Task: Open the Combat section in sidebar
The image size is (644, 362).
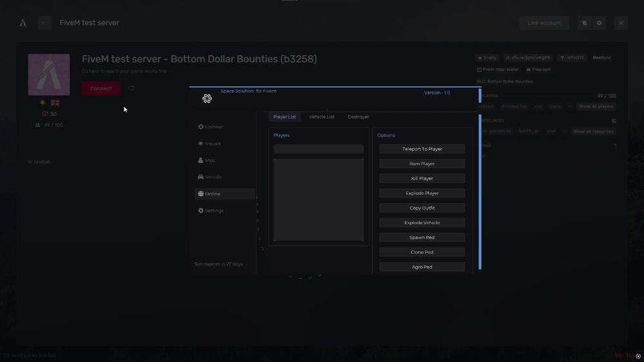Action: (211, 127)
